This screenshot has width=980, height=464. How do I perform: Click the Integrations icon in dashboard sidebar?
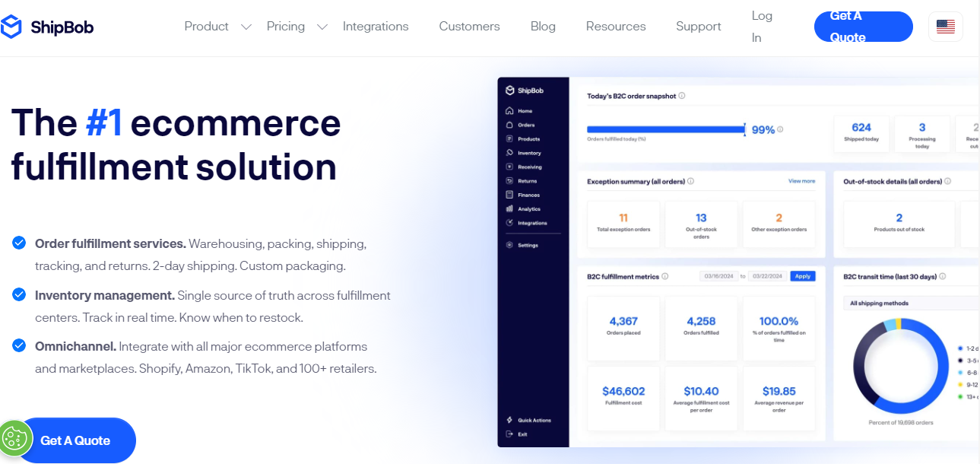click(509, 223)
